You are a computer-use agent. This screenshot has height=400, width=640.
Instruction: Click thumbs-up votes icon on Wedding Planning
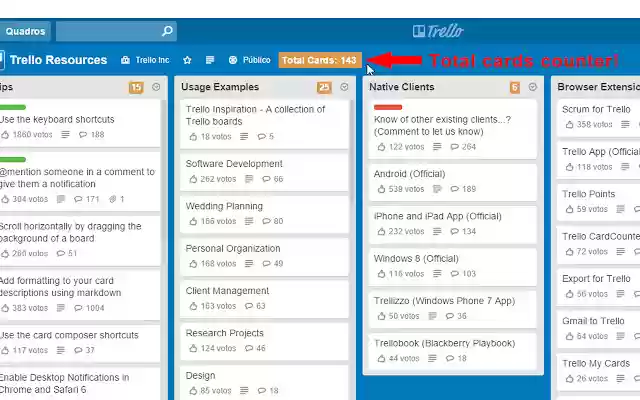[193, 221]
